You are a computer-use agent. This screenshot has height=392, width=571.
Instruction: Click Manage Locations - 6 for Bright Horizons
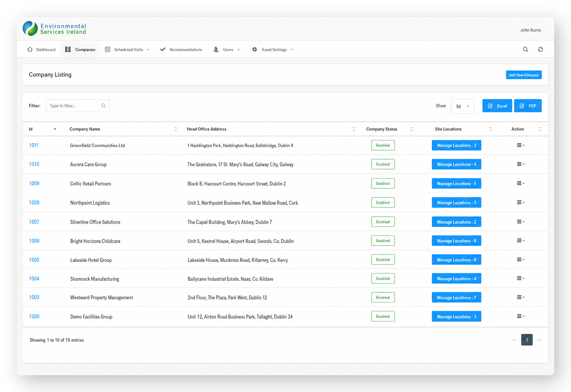[456, 241]
